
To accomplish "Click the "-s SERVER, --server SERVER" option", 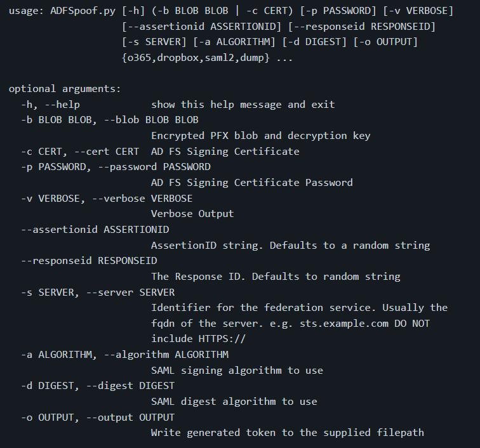I will point(98,292).
